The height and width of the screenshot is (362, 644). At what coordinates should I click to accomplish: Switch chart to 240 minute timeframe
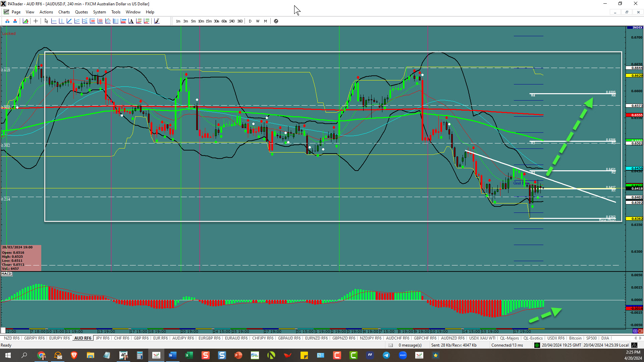(x=232, y=21)
